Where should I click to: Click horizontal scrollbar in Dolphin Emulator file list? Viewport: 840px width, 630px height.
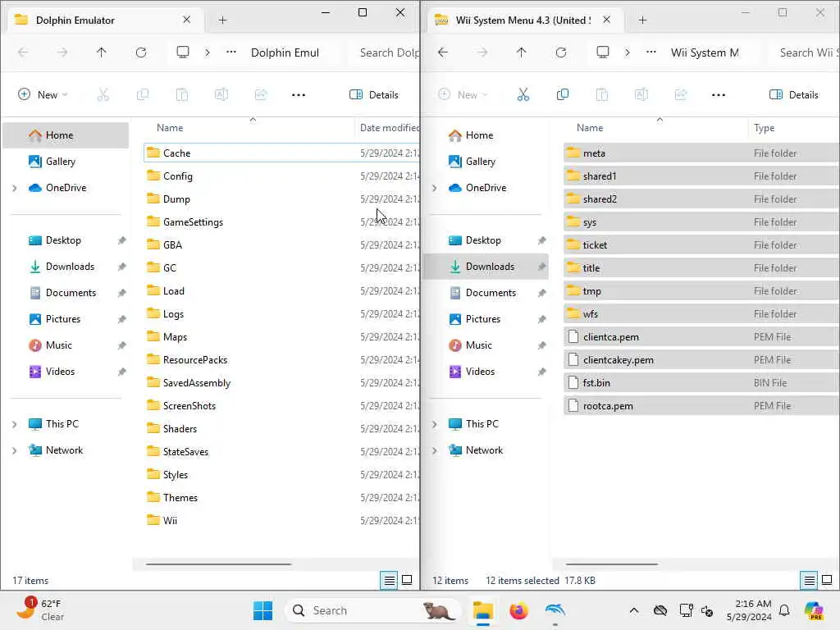pyautogui.click(x=218, y=564)
